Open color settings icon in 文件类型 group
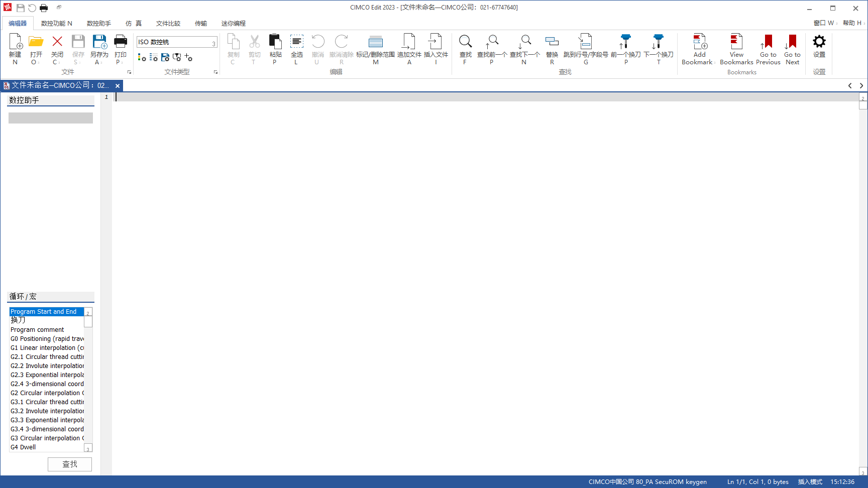The width and height of the screenshot is (868, 488). click(142, 58)
